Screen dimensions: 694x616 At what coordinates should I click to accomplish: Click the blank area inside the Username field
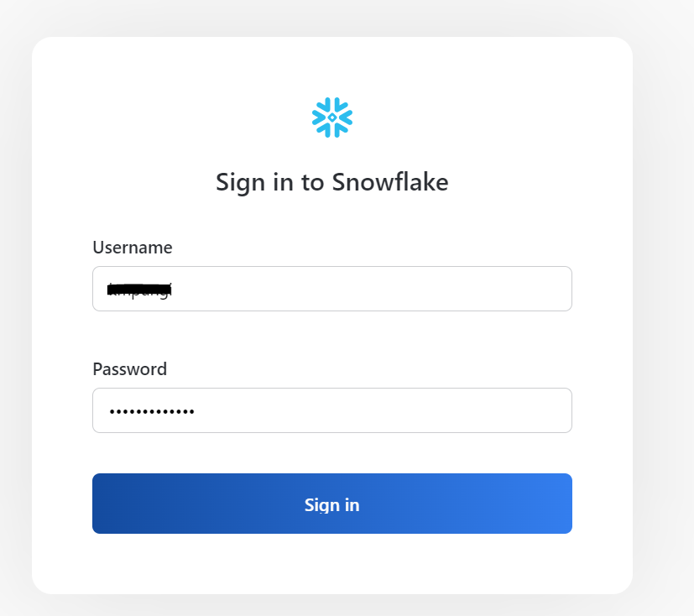coord(378,289)
